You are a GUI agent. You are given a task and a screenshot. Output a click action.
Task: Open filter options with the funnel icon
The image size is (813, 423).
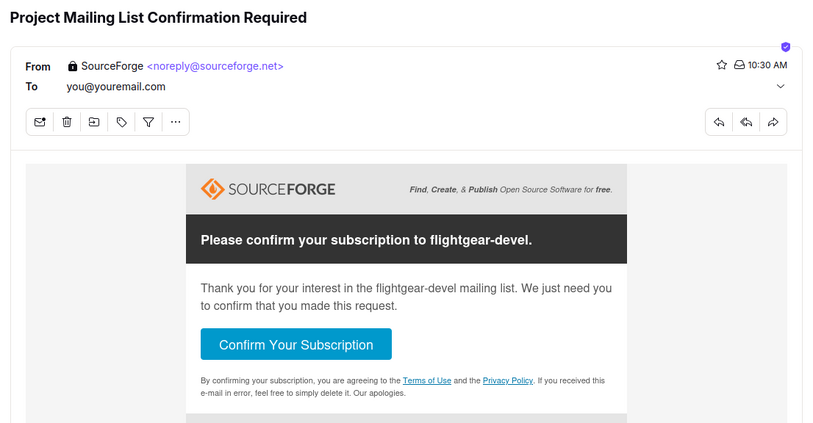pos(148,122)
